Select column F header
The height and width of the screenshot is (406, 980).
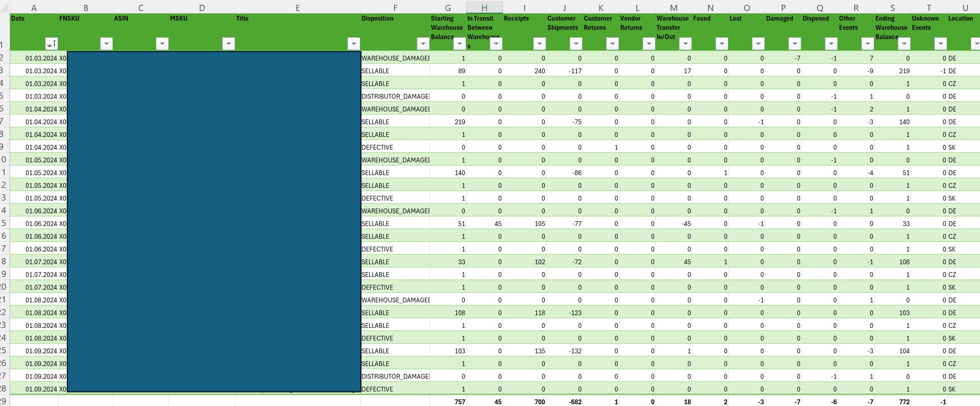[395, 7]
